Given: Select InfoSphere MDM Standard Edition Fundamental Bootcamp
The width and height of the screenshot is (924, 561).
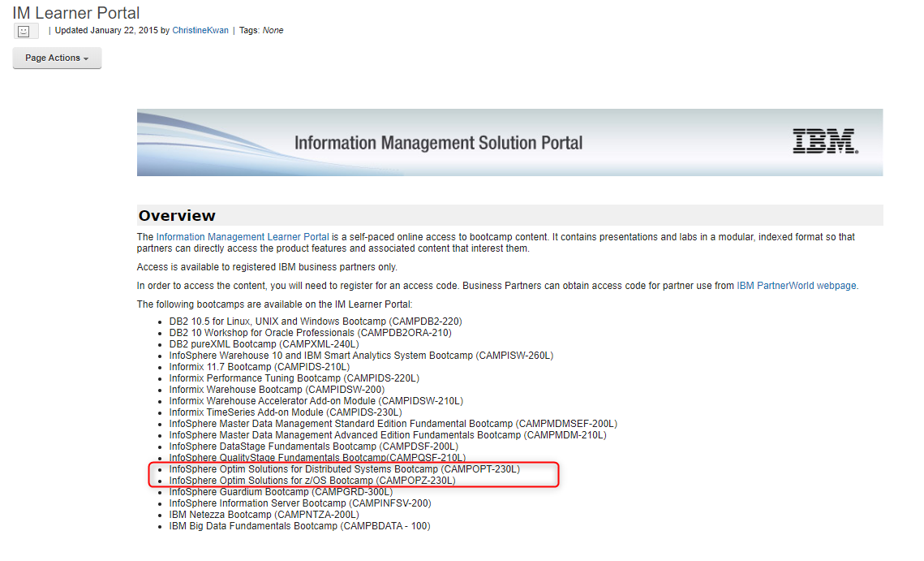Looking at the screenshot, I should tap(393, 424).
